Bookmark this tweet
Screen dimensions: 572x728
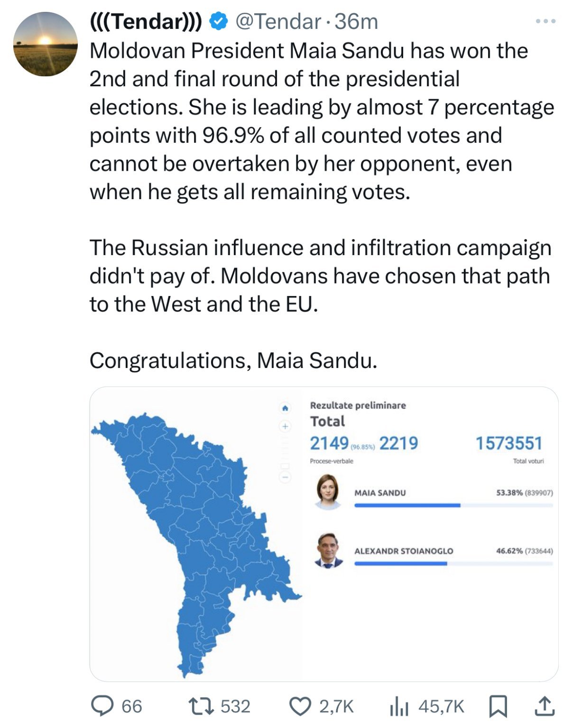click(498, 707)
